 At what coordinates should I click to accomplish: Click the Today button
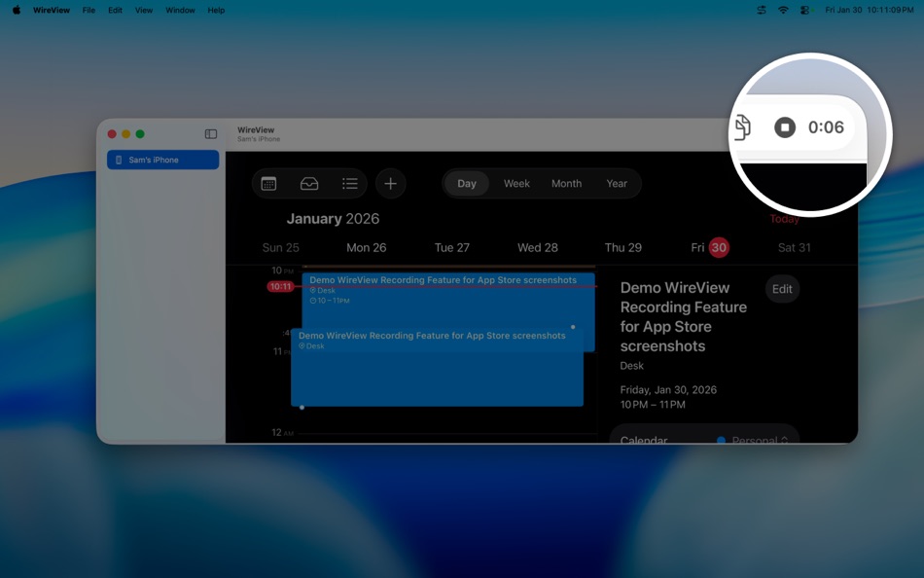(784, 219)
